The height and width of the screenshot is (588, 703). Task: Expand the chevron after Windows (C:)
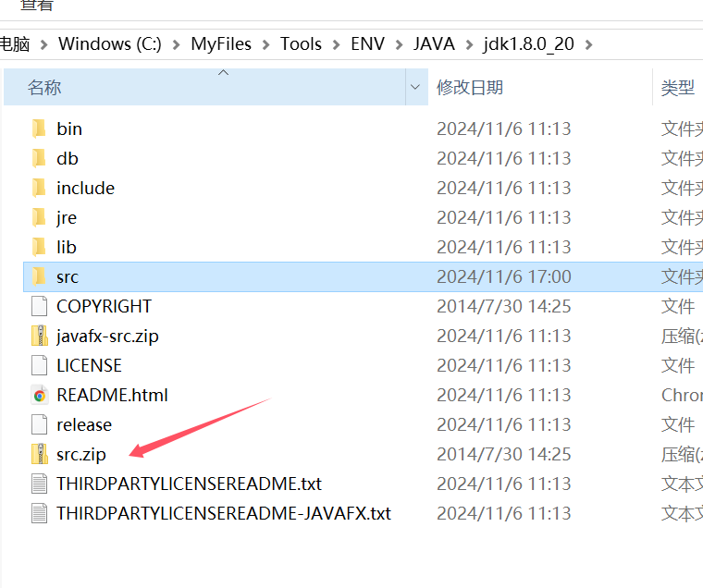[176, 44]
